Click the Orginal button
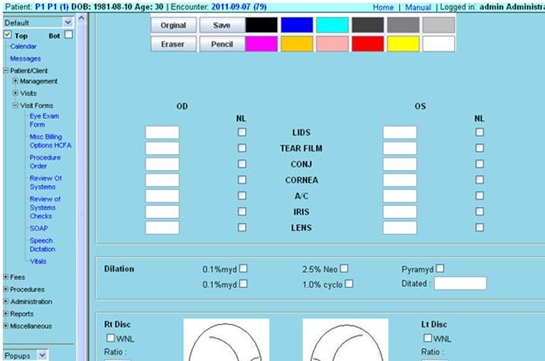The height and width of the screenshot is (361, 545). point(173,25)
